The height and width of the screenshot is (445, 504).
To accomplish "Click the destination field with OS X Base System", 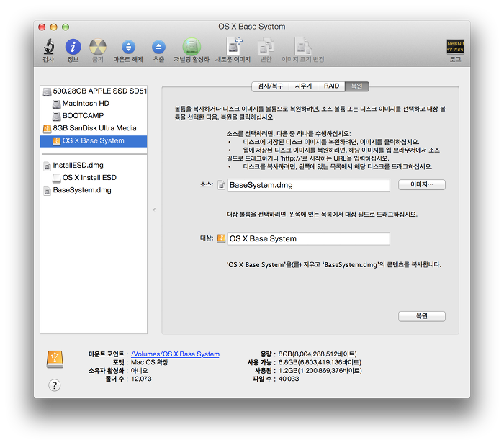I will 309,238.
